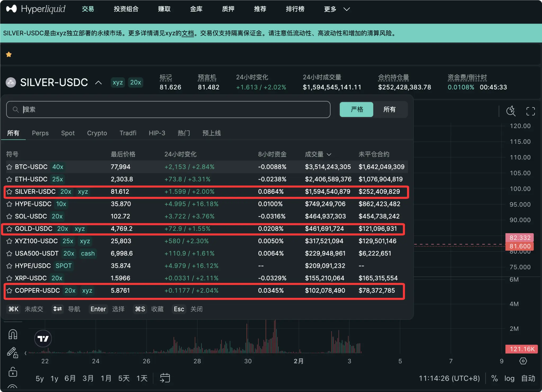
Task: Click the SILVER-USDC coin avatar icon
Action: (x=11, y=82)
